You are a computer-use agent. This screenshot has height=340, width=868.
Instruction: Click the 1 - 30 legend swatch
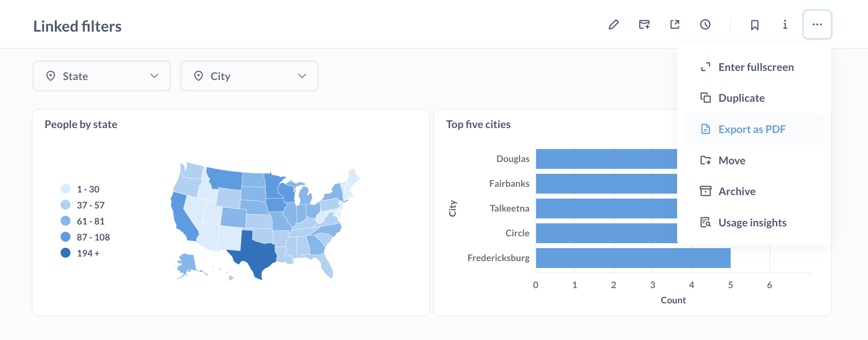point(66,189)
